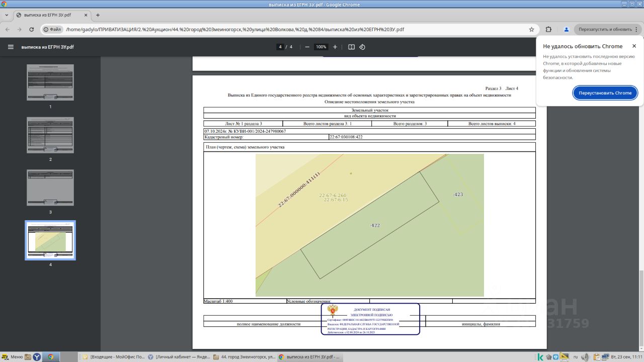The height and width of the screenshot is (362, 644).
Task: Open page 2 thumbnail
Action: pyautogui.click(x=50, y=135)
